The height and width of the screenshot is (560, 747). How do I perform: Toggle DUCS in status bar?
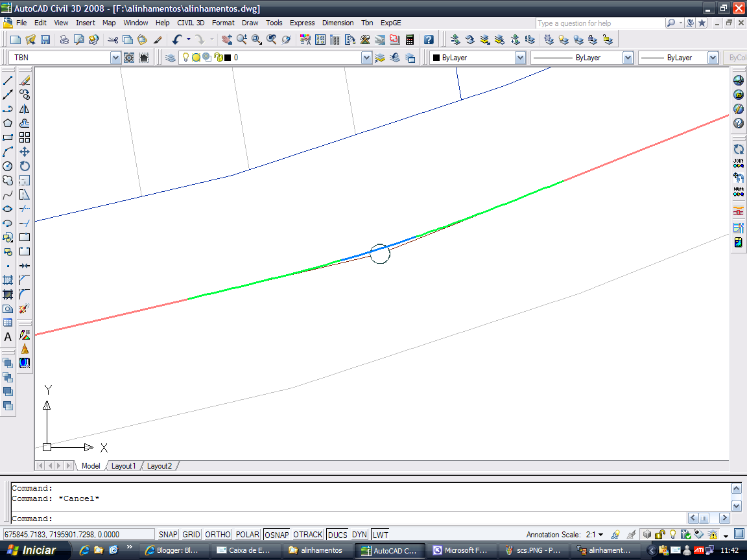pos(337,535)
